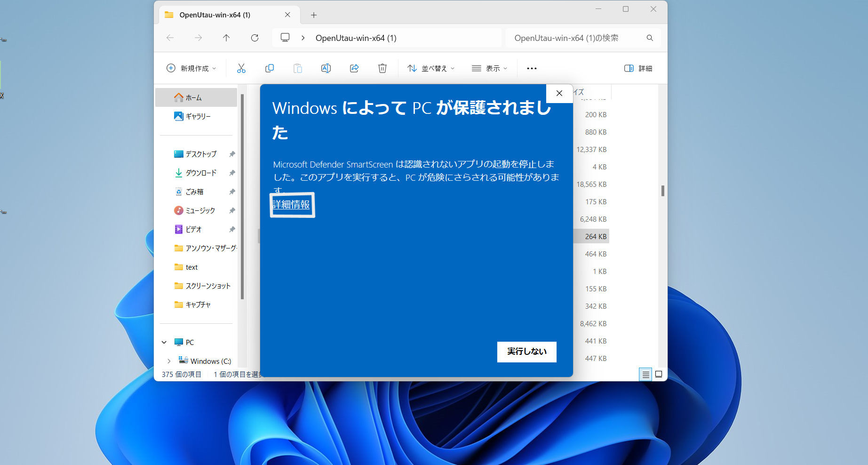
Task: Go up one folder level
Action: pos(226,38)
